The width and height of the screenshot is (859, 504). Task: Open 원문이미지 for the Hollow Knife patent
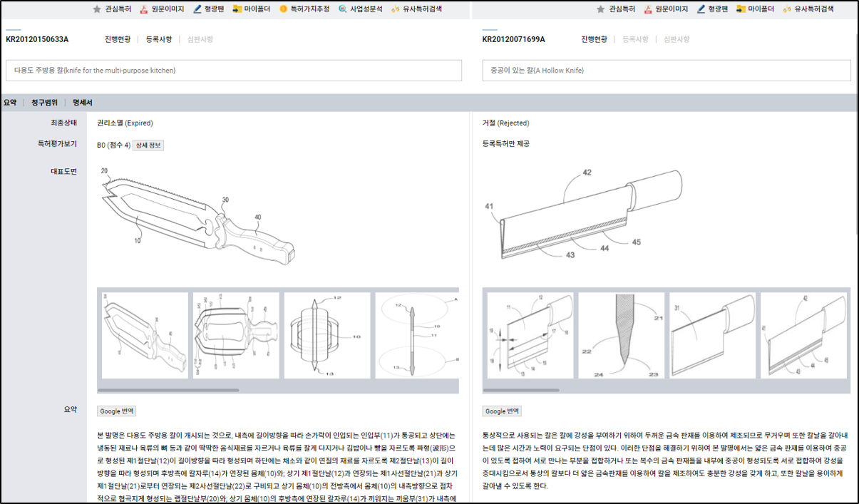(648, 9)
